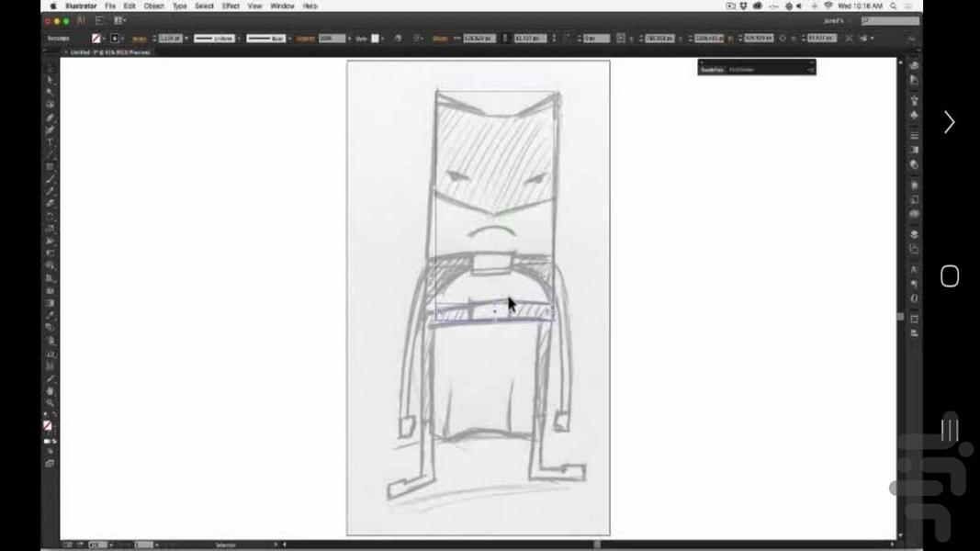Open the graphic Style dropdown
Image resolution: width=980 pixels, height=551 pixels.
[x=382, y=38]
